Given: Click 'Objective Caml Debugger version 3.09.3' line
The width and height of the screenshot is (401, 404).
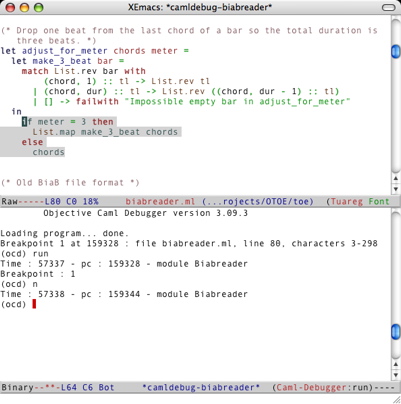Looking at the screenshot, I should click(x=145, y=213).
